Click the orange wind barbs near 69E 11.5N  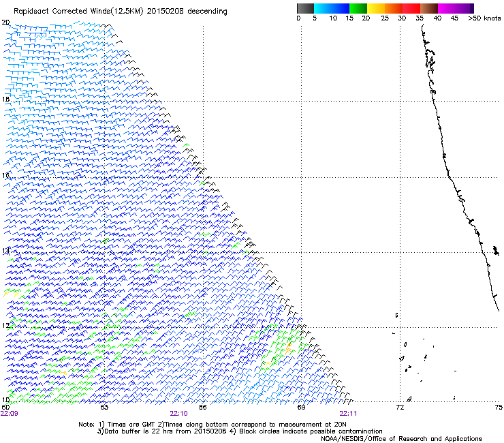point(288,348)
